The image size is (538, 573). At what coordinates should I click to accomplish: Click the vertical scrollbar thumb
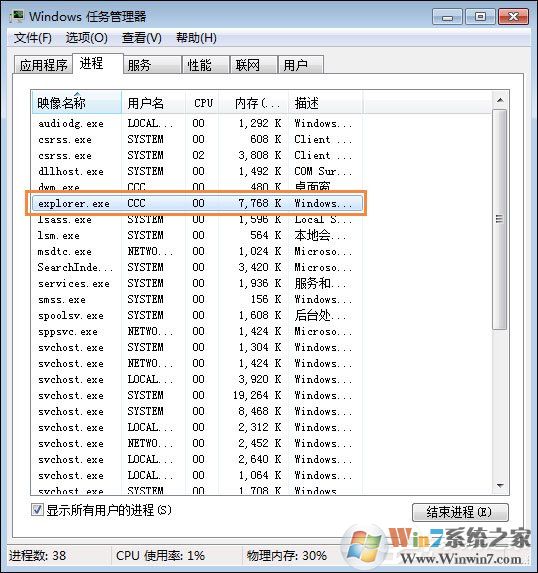(499, 219)
